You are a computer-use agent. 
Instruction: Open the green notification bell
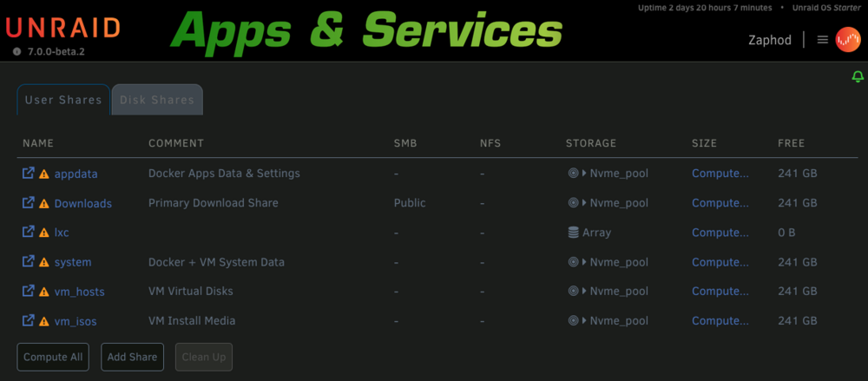pos(858,76)
